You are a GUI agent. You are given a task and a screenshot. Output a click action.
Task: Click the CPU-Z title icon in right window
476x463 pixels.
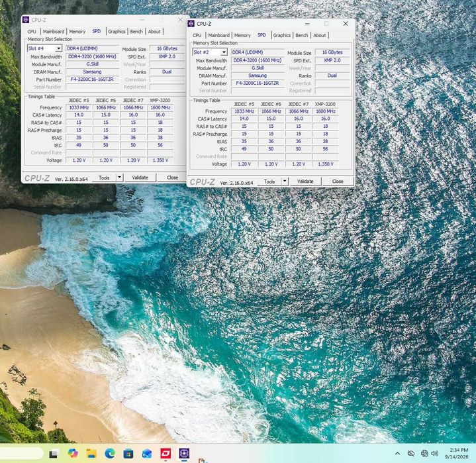pos(191,24)
